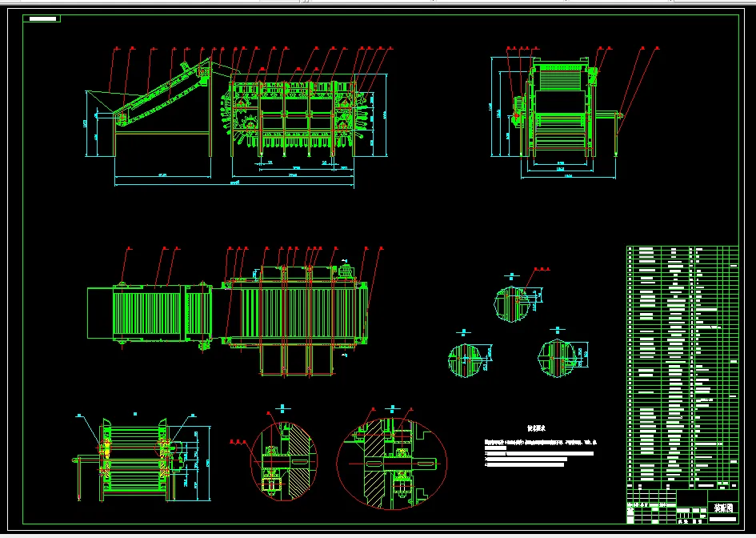Image resolution: width=756 pixels, height=538 pixels.
Task: Select the top plan view of the conveyor
Action: 235,311
